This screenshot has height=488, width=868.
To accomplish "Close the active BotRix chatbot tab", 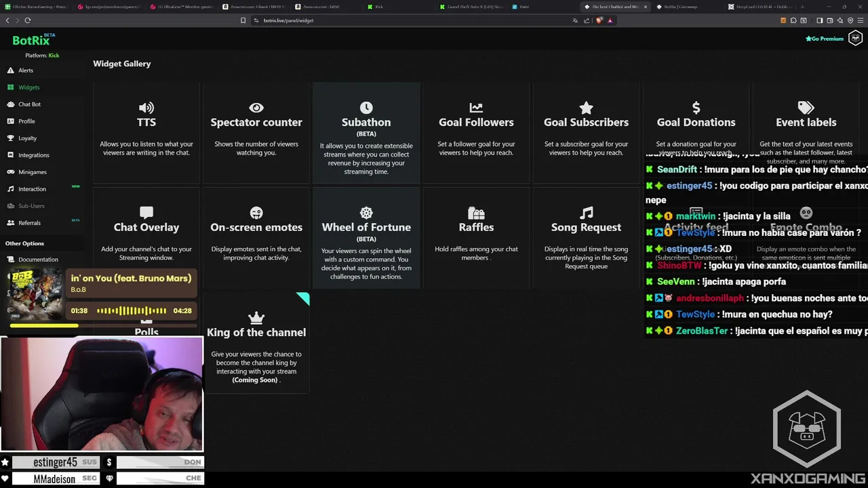I will (646, 7).
